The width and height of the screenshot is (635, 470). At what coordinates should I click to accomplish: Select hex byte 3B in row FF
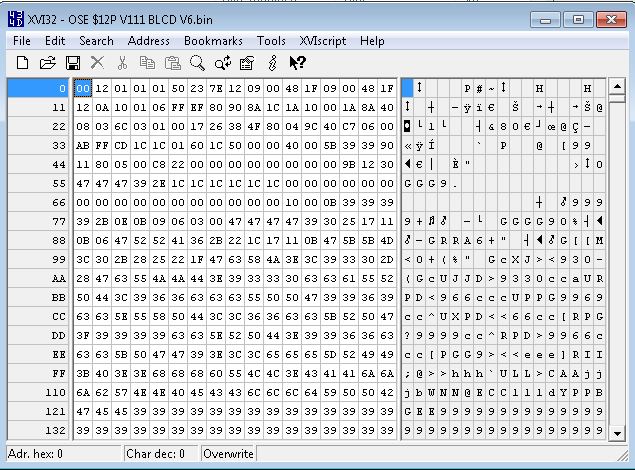tap(83, 373)
